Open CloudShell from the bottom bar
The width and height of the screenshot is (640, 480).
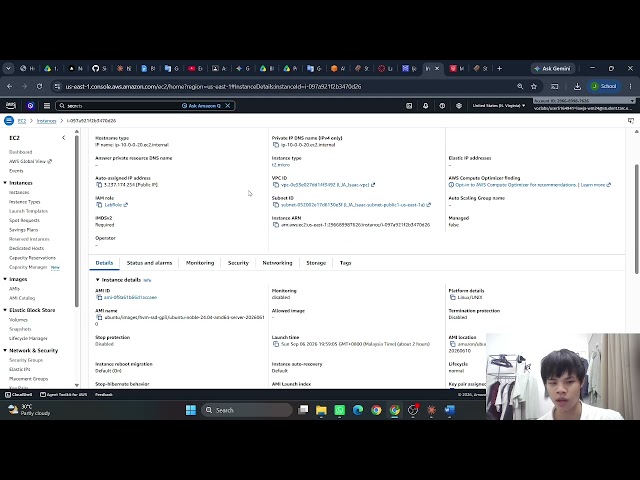[18, 395]
